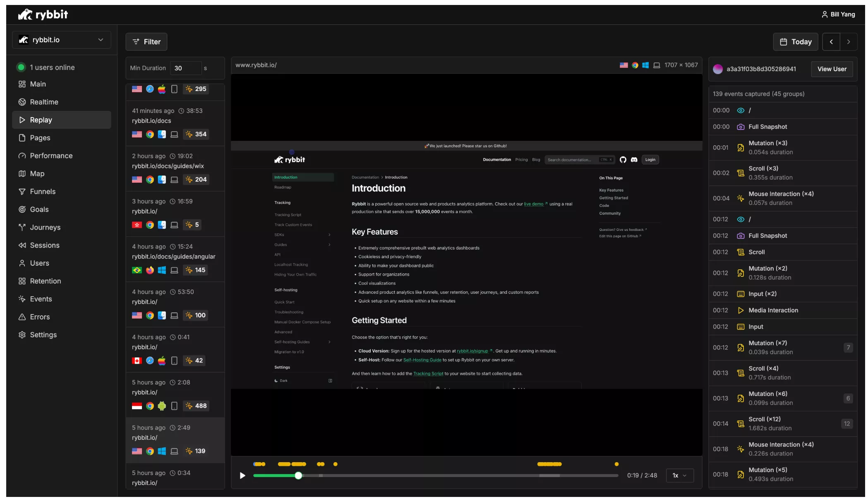The width and height of the screenshot is (868, 499).
Task: Expand the rybbit.io site selector dropdown
Action: [62, 40]
